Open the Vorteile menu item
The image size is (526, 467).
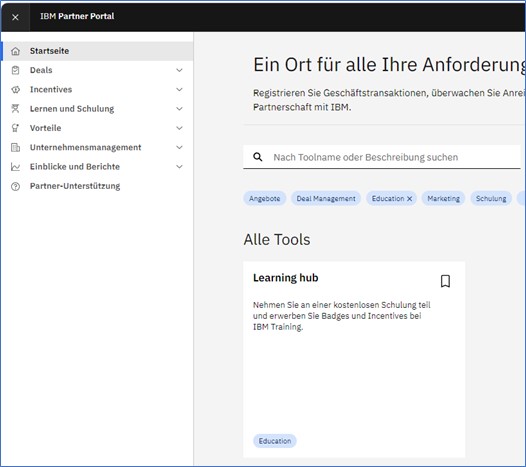tap(97, 128)
